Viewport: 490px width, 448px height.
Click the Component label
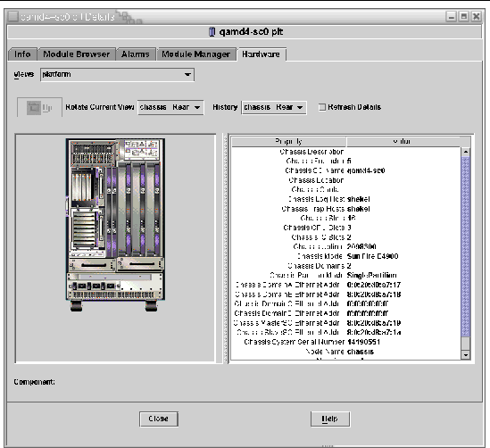coord(35,382)
